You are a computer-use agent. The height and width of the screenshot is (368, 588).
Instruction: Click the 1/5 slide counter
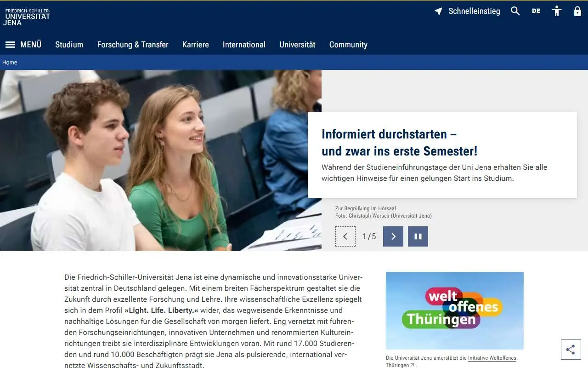[369, 236]
